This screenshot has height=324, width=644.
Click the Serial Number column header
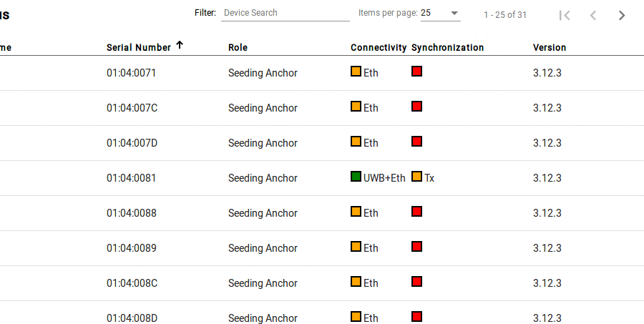pos(138,48)
